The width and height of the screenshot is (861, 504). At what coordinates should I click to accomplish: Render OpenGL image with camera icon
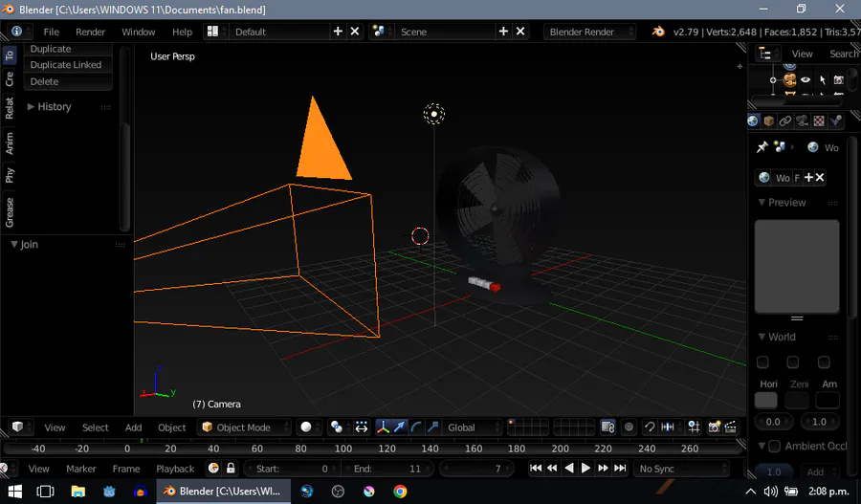point(714,427)
